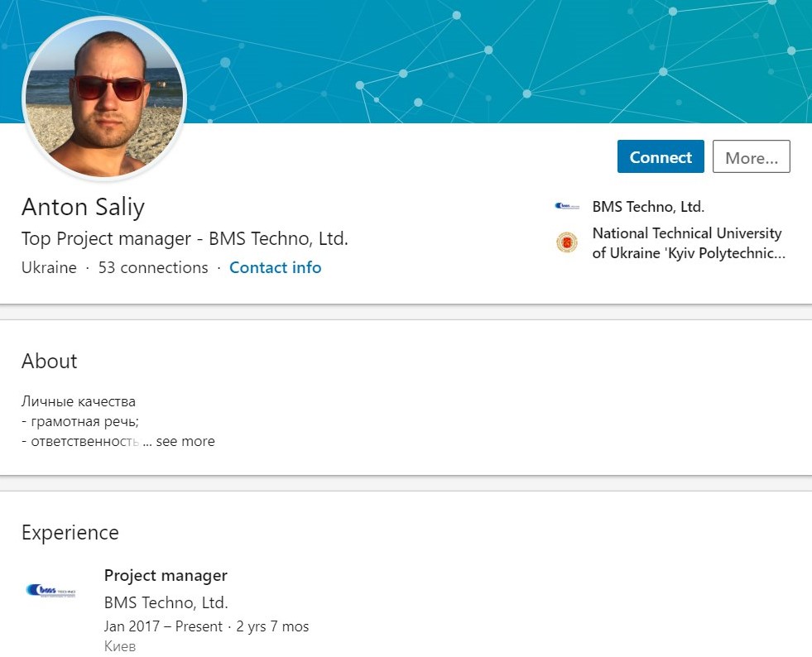
Task: Click the Kyiv Polytechnic university crest icon
Action: pyautogui.click(x=567, y=242)
